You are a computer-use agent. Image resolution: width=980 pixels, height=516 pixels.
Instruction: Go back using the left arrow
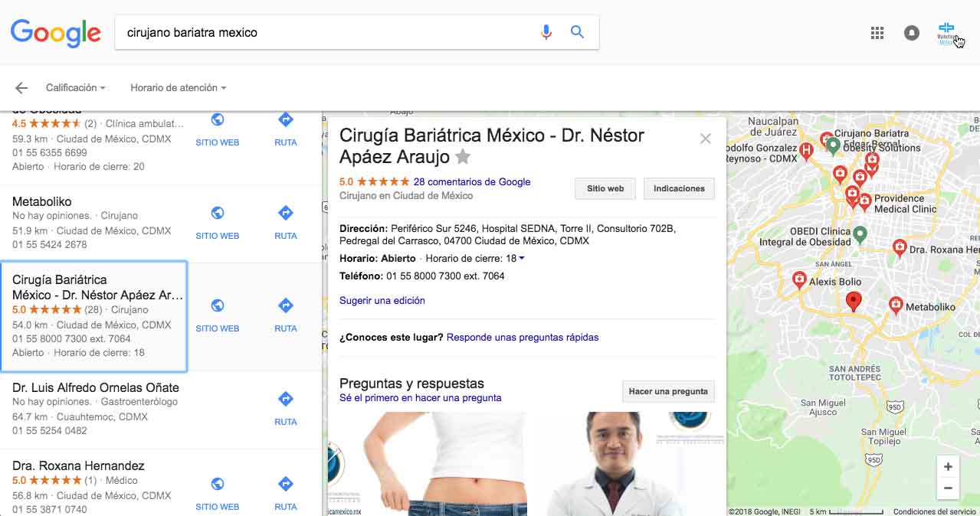pos(21,88)
